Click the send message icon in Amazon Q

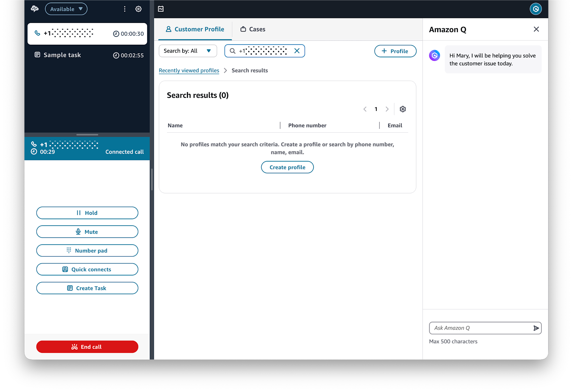536,328
